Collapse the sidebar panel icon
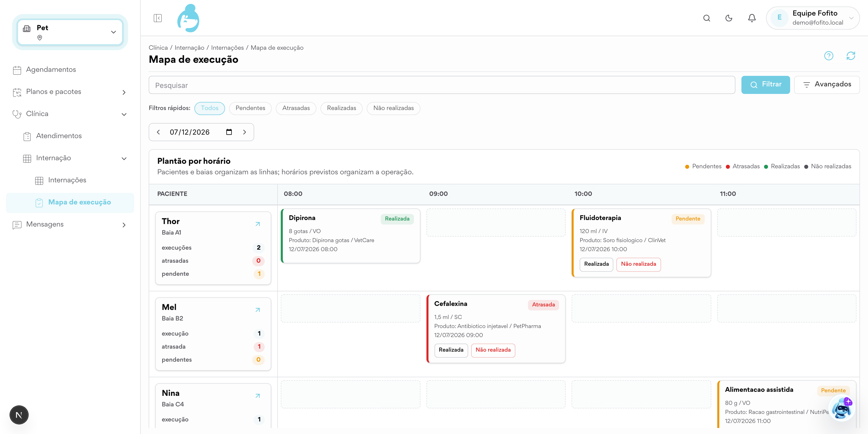 click(158, 18)
